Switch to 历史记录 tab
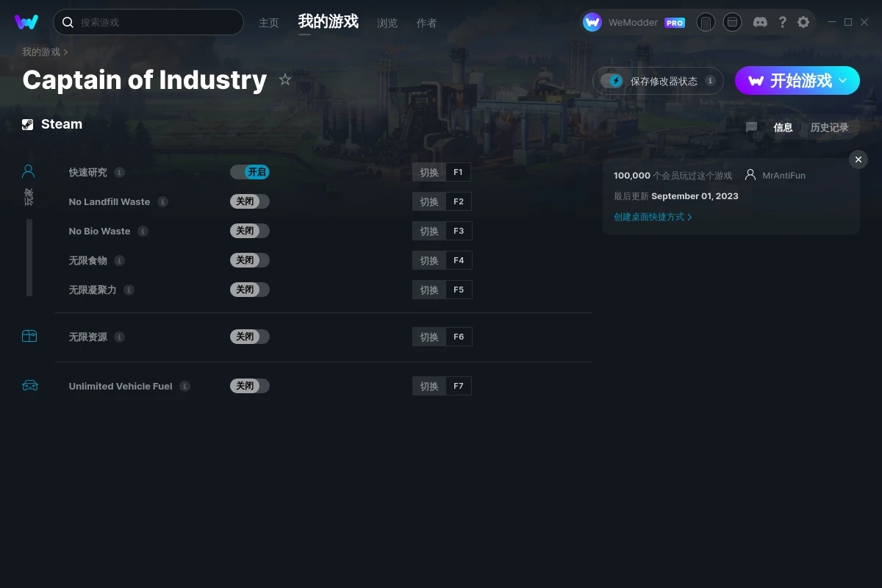The image size is (882, 588). (x=829, y=127)
